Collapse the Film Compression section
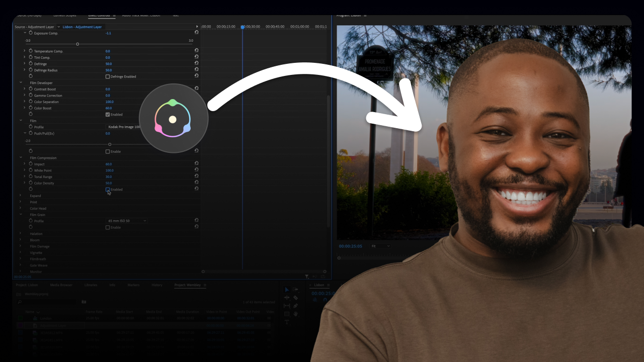This screenshot has height=362, width=644. (21, 157)
